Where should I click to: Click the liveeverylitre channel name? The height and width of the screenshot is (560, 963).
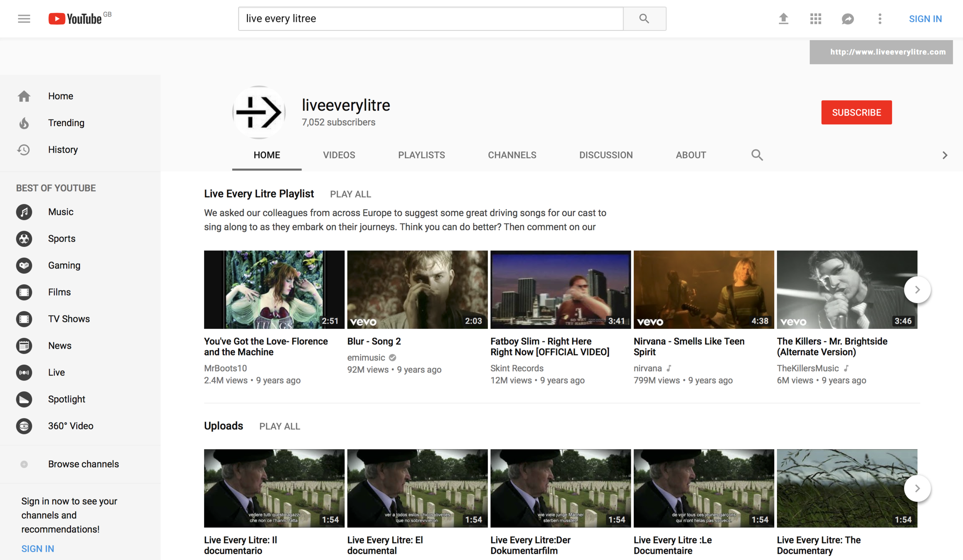pyautogui.click(x=346, y=105)
